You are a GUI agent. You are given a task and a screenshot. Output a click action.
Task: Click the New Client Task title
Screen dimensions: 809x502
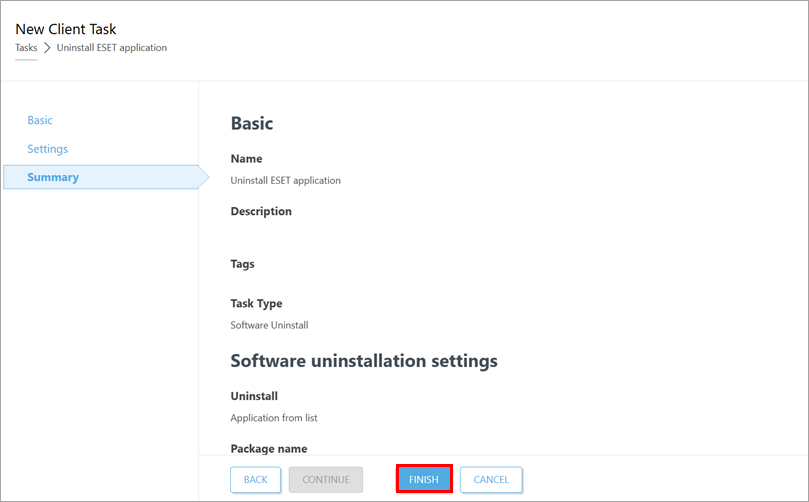(66, 29)
